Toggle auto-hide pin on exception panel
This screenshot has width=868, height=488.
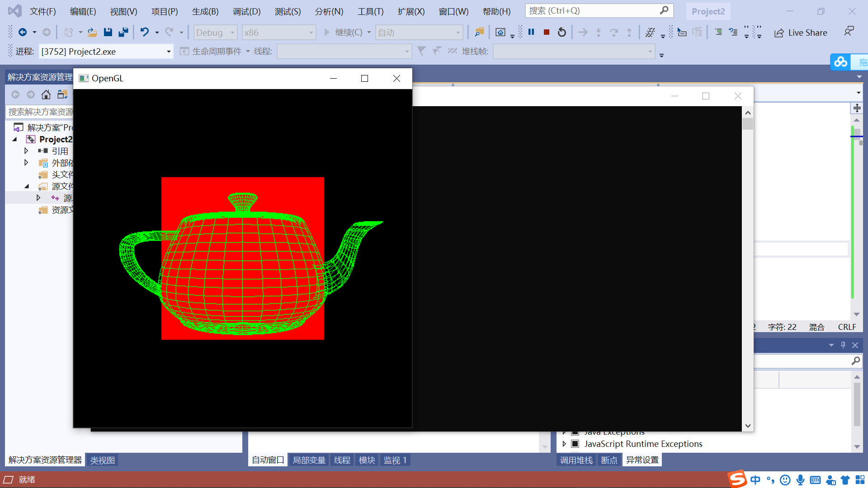[843, 345]
